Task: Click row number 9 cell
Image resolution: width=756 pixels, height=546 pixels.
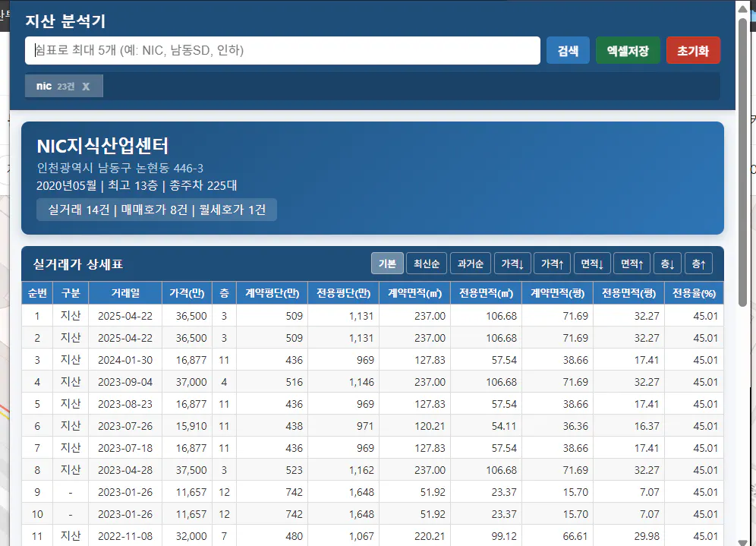Action: point(37,492)
